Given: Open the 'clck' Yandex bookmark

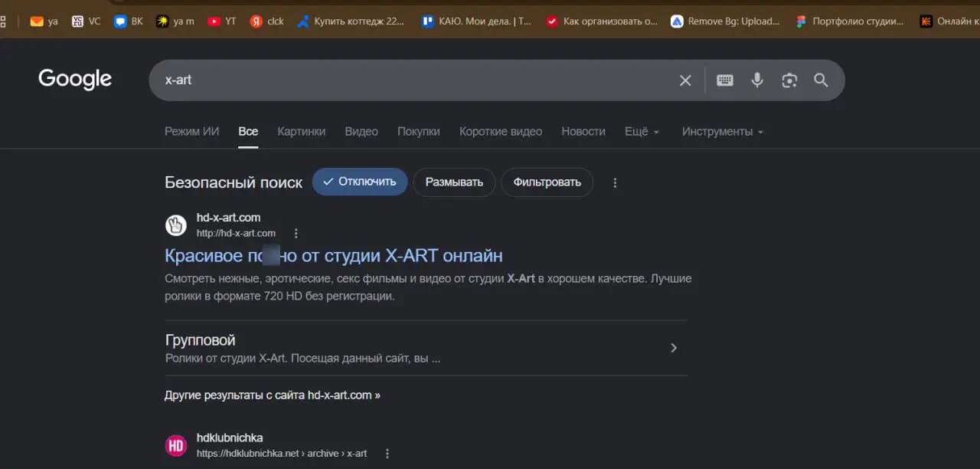Looking at the screenshot, I should point(267,21).
